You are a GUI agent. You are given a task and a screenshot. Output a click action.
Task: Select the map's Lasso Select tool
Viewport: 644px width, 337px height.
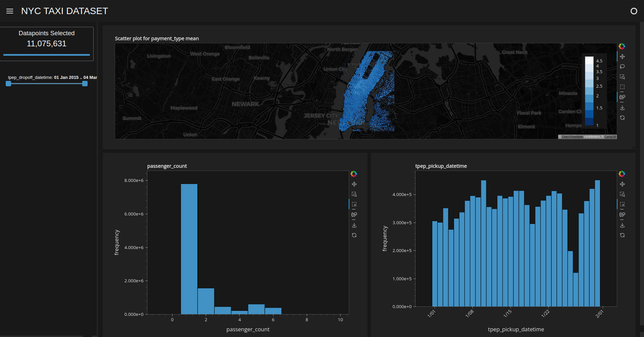(x=622, y=66)
